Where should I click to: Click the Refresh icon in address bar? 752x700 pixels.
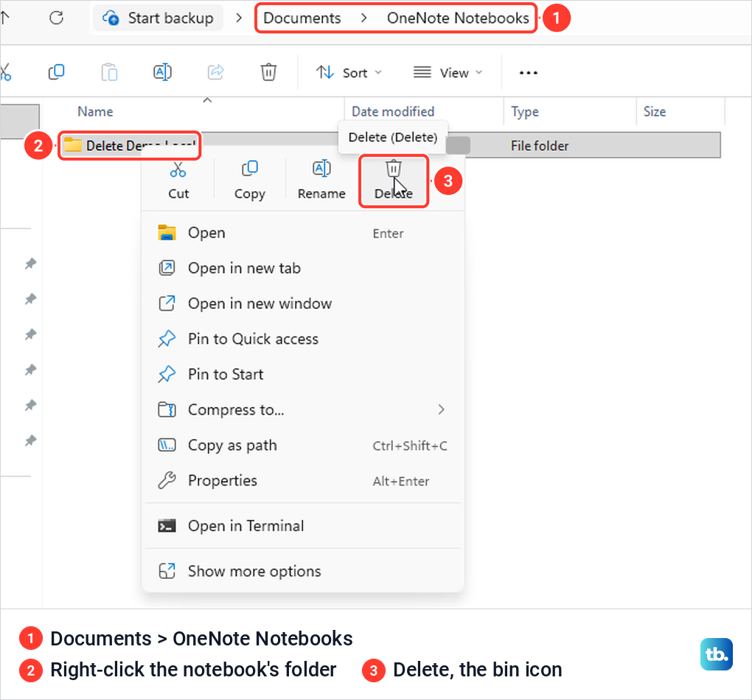[57, 18]
